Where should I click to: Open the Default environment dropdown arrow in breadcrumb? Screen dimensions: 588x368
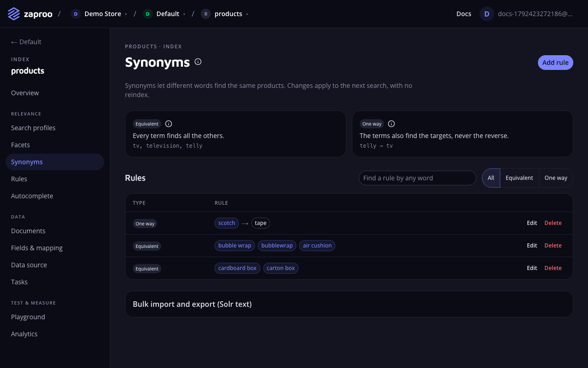pos(184,14)
